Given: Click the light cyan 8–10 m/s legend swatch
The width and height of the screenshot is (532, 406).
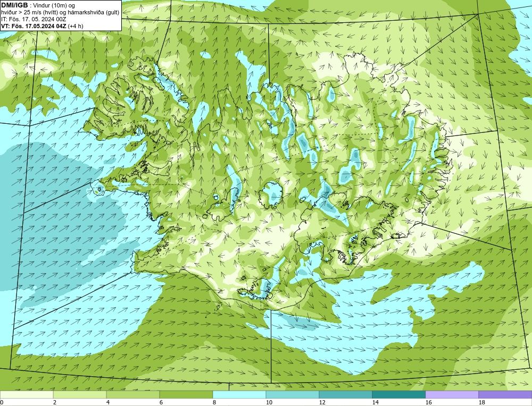Looking at the screenshot, I should (x=239, y=394).
